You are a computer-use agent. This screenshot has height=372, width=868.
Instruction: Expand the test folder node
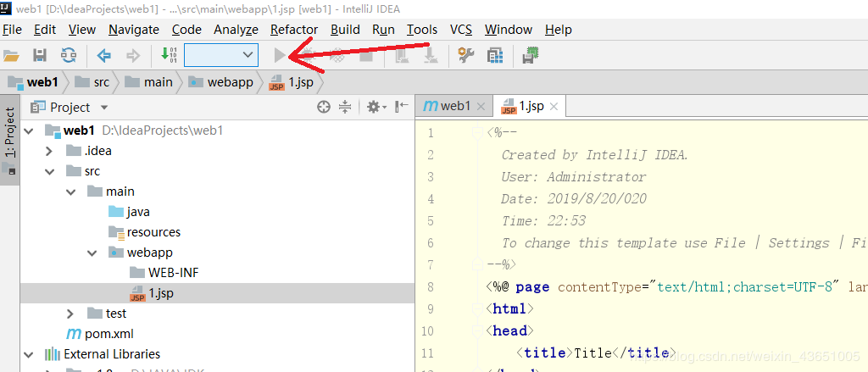click(70, 314)
